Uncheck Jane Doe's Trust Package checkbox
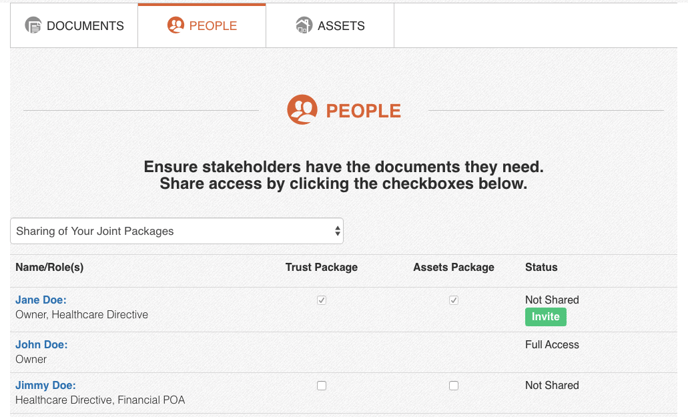 (x=322, y=300)
